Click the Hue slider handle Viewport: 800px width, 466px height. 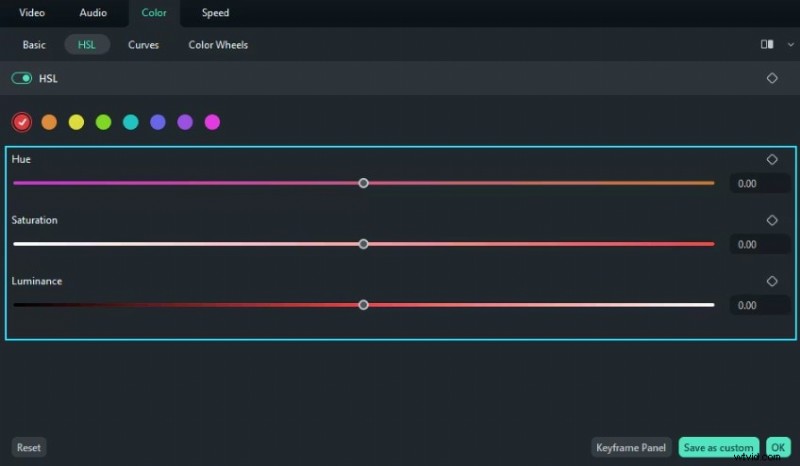pos(363,183)
